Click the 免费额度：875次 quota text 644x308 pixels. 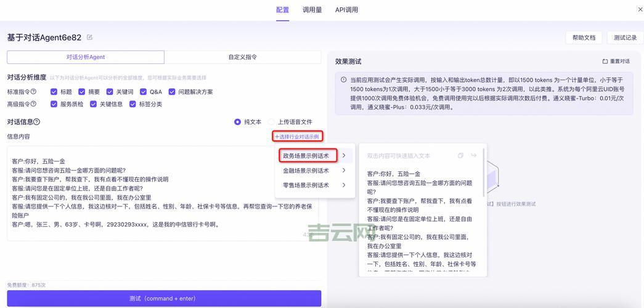26,285
